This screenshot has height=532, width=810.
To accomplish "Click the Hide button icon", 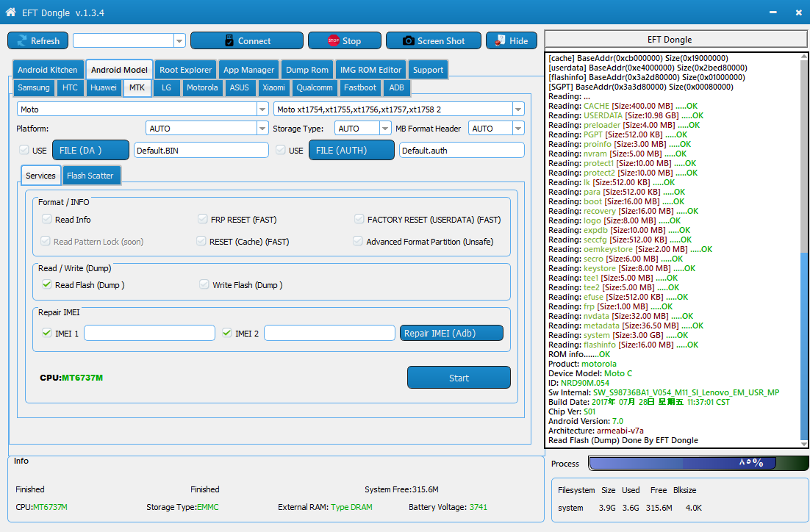I will pyautogui.click(x=500, y=40).
